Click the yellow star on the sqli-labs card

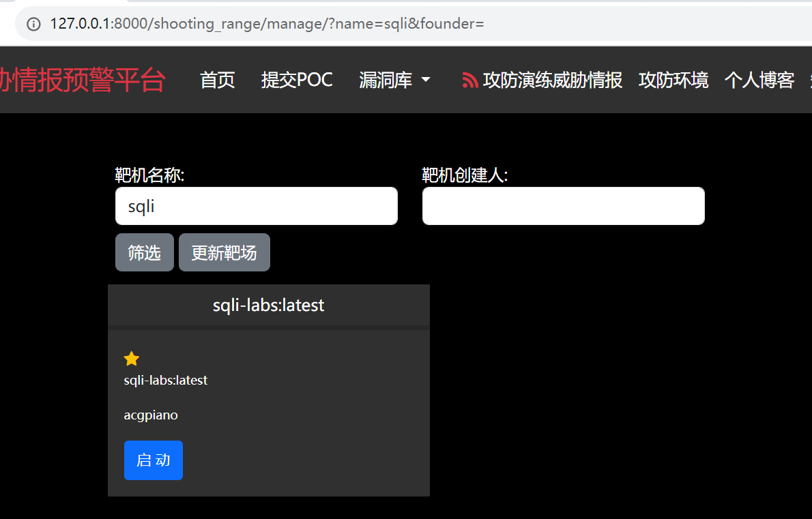click(x=131, y=357)
